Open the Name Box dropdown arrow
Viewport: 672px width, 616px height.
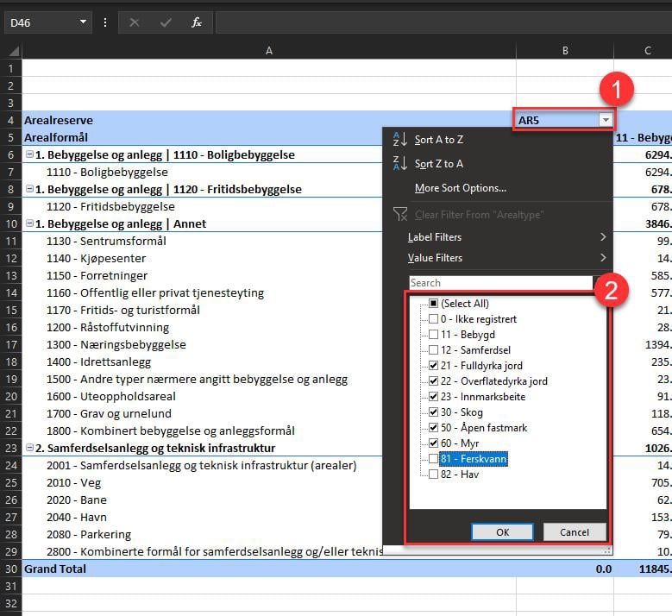(83, 22)
